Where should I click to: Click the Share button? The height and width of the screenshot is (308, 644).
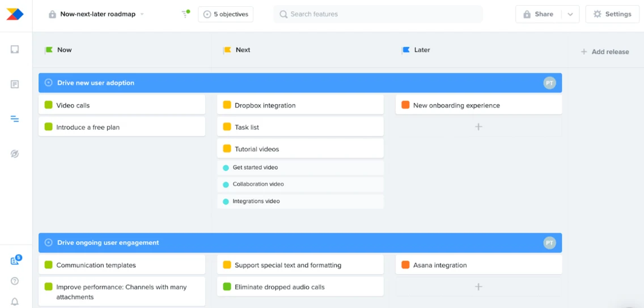click(x=539, y=14)
